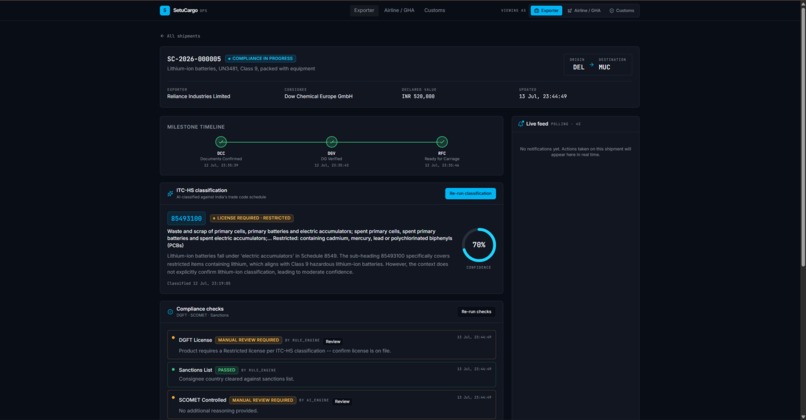Open the Exporter tab in top navigation
806x420 pixels.
pyautogui.click(x=364, y=10)
